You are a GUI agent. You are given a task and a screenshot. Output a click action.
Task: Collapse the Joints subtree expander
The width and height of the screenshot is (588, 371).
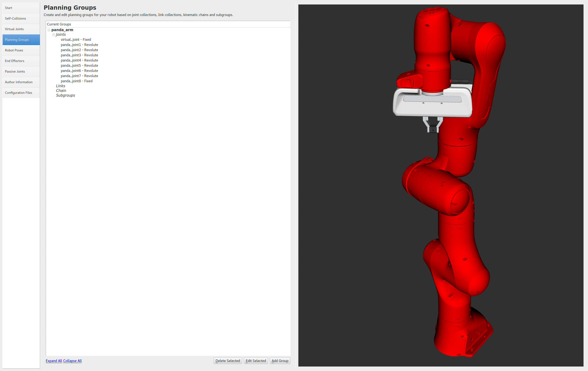click(54, 35)
